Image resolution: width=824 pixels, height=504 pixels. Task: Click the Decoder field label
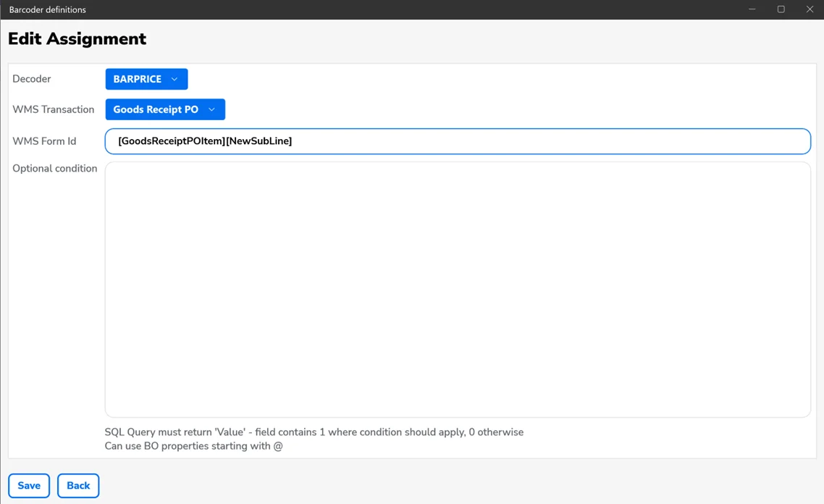click(x=32, y=79)
